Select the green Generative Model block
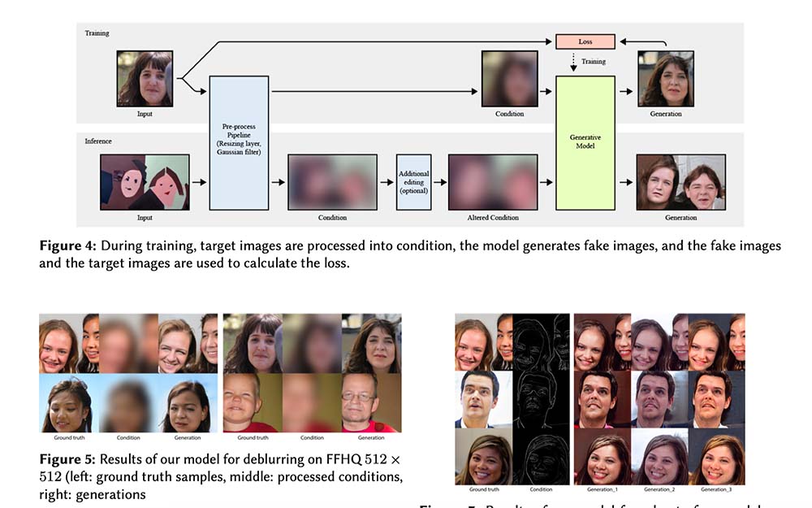This screenshot has width=812, height=508. (585, 142)
